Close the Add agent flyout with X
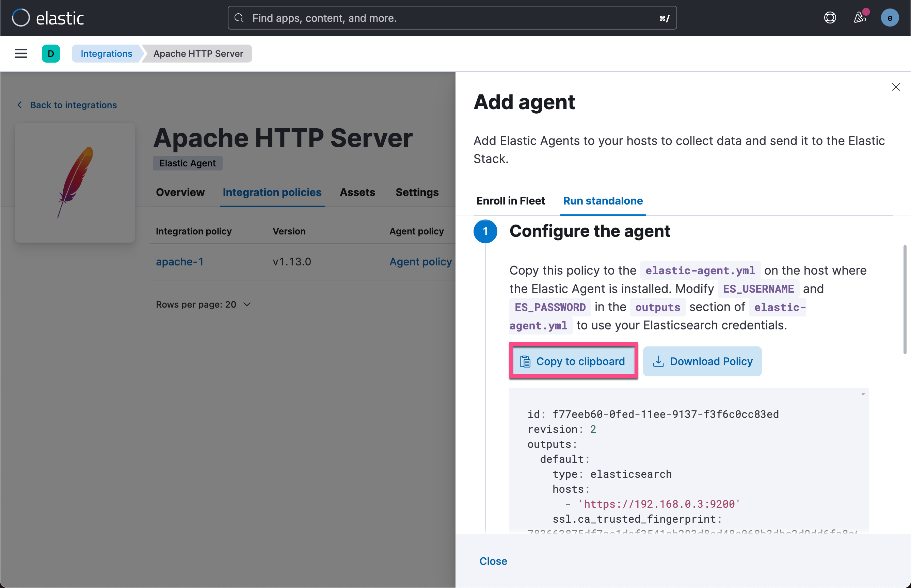Screen dimensions: 911x588 pos(895,87)
